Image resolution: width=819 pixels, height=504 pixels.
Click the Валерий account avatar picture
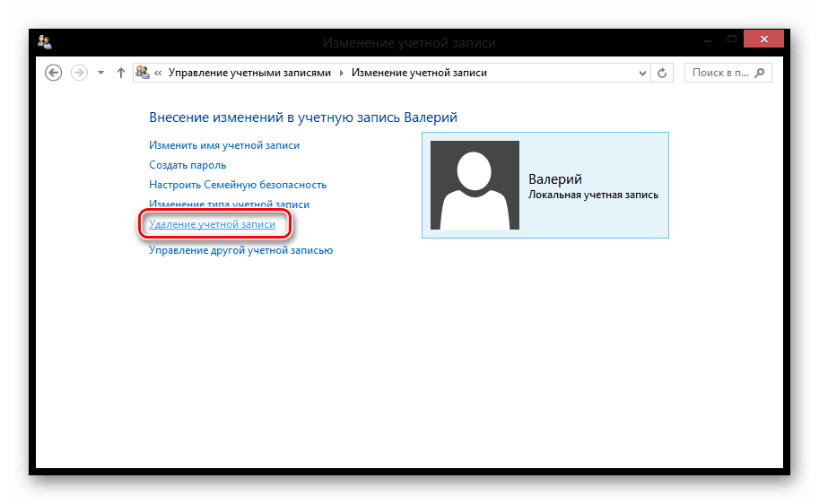pos(475,185)
